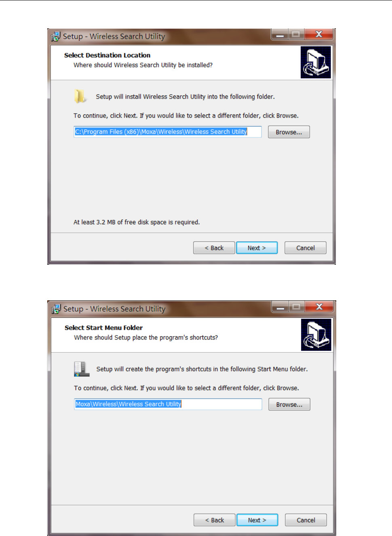Click the setup icon in the Select Start Menu Folder title bar

click(x=56, y=309)
